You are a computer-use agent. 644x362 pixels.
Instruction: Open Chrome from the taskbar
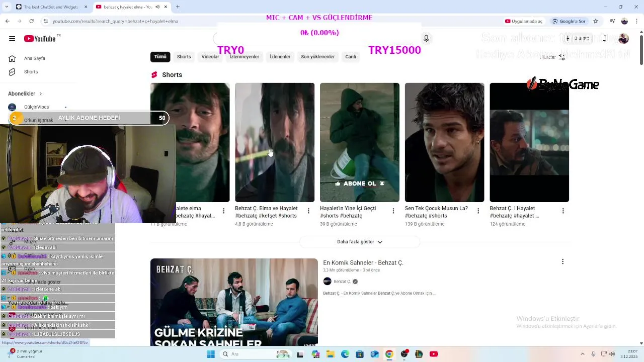(389, 354)
